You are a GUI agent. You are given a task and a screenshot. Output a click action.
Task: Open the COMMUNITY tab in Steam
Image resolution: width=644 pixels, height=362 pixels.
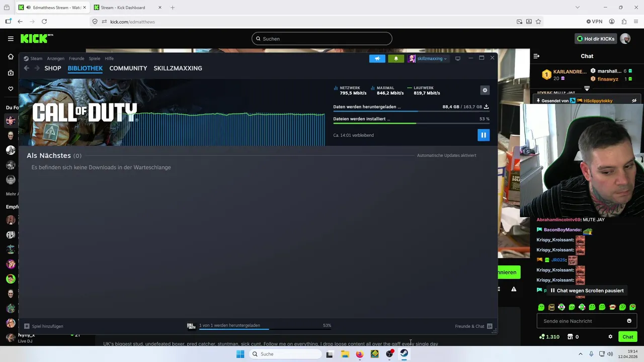(x=128, y=68)
